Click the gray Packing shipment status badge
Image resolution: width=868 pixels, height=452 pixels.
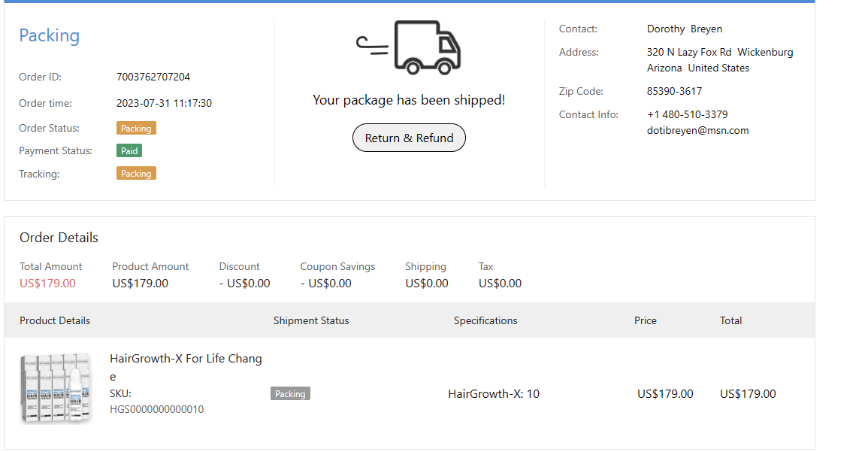(290, 393)
